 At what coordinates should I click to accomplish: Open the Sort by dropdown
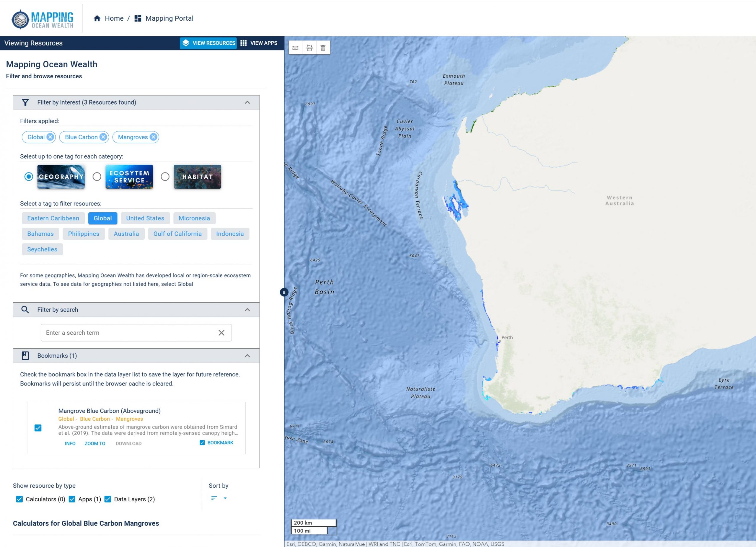tap(219, 498)
